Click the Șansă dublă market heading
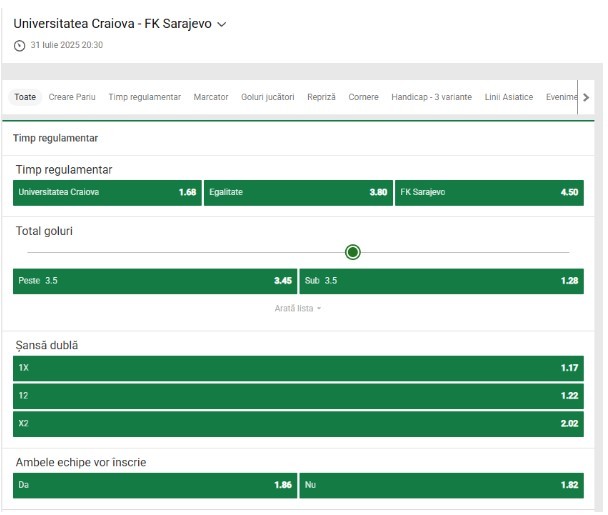This screenshot has height=515, width=608. pos(47,346)
